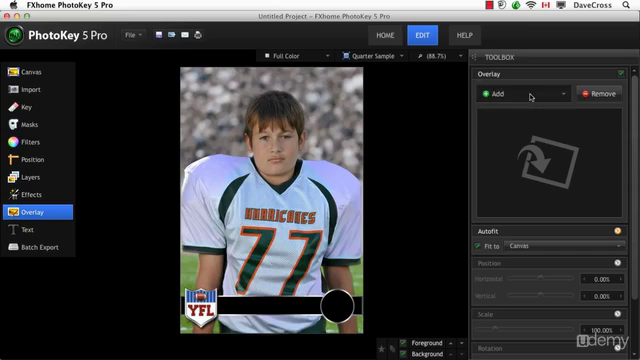Screen dimensions: 640x360
Task: Select the Key tool
Action: [x=38, y=107]
